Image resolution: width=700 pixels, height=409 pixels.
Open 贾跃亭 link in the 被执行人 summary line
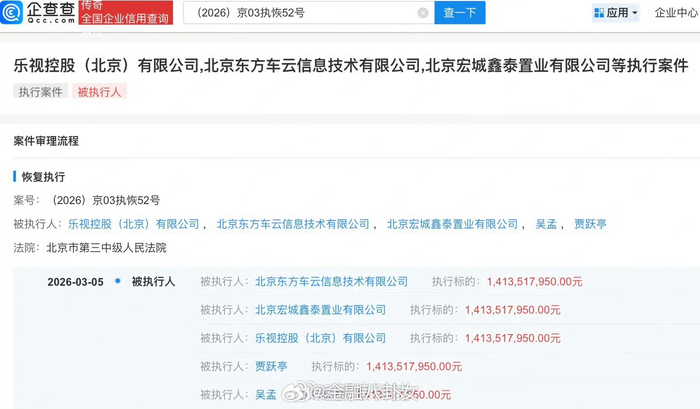[590, 224]
